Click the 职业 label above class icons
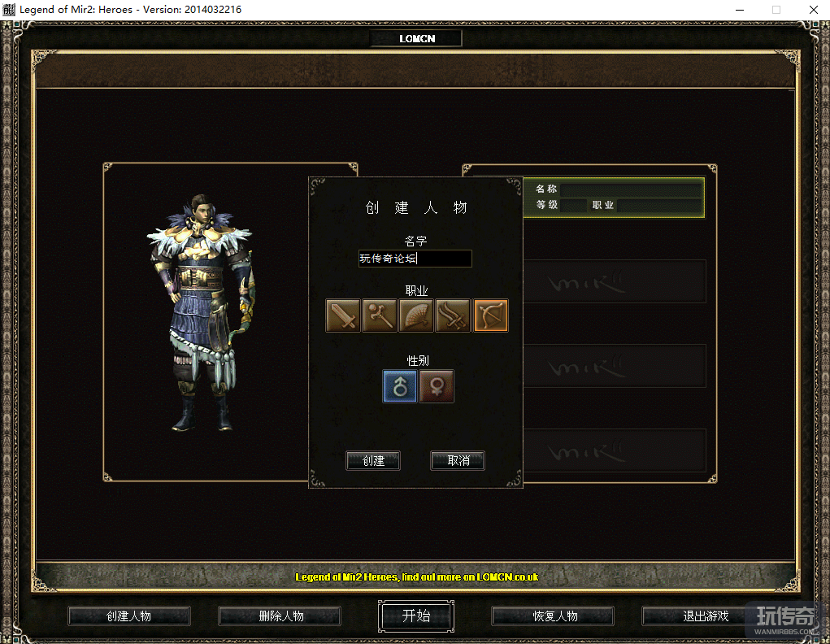The width and height of the screenshot is (830, 644). coord(416,291)
